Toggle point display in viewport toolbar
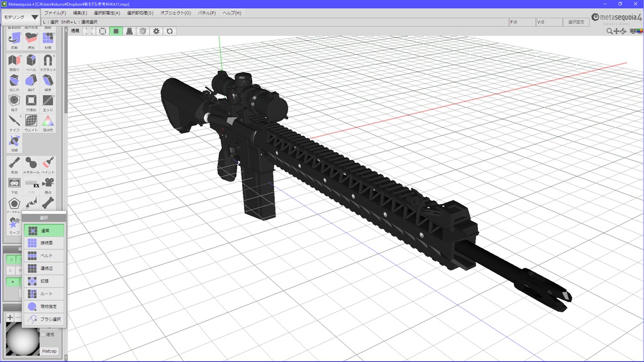Viewport: 644px width, 362px height. (89, 31)
